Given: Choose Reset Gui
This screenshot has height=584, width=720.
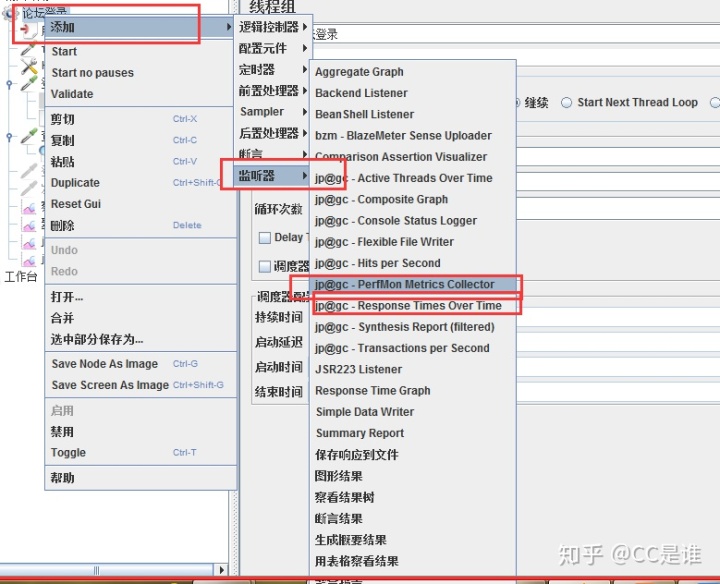Looking at the screenshot, I should 141,204.
